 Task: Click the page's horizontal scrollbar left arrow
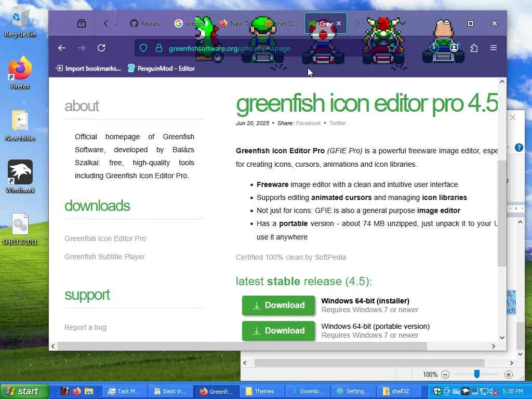(53, 347)
